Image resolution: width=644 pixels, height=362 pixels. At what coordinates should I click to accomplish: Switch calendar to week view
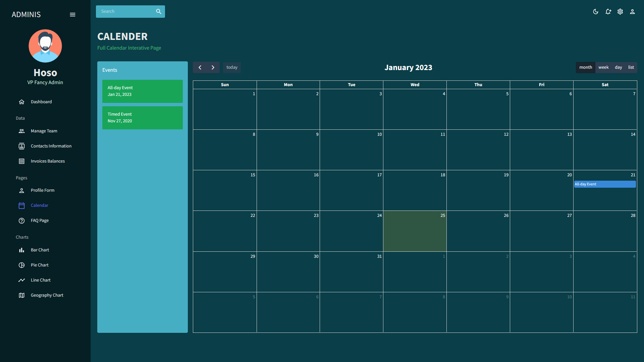(x=603, y=67)
